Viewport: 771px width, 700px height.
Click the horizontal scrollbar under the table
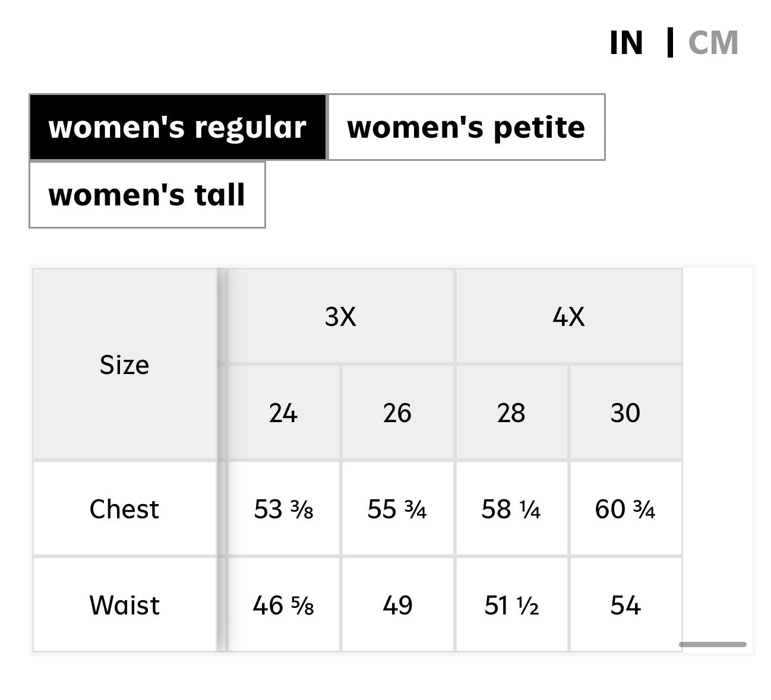(x=713, y=644)
